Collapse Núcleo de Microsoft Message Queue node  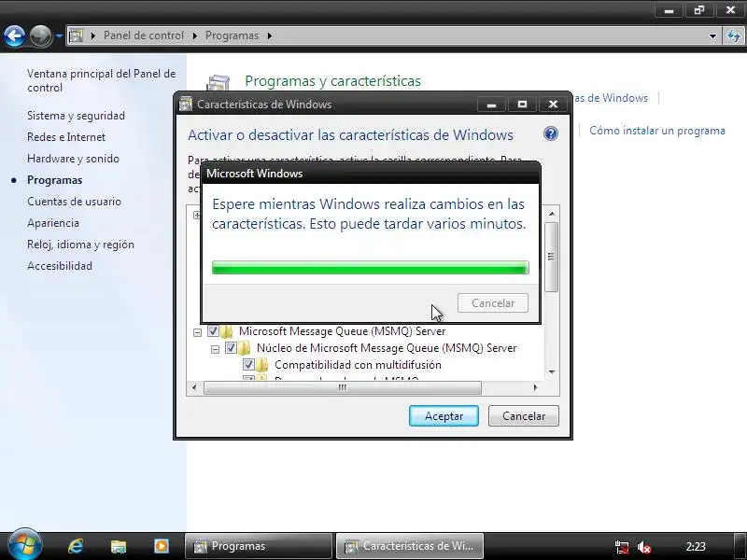point(215,349)
